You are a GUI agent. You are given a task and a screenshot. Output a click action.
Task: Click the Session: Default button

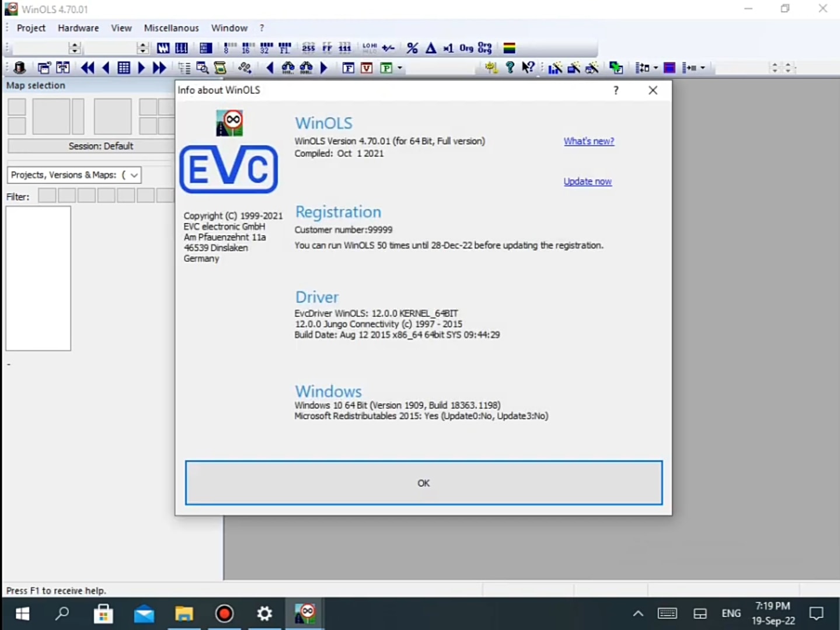100,146
